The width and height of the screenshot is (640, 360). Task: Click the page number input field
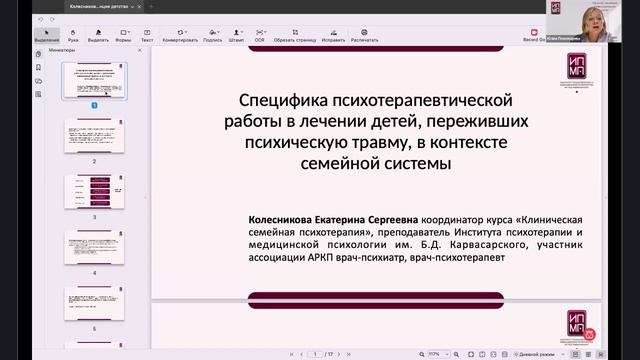coord(315,354)
